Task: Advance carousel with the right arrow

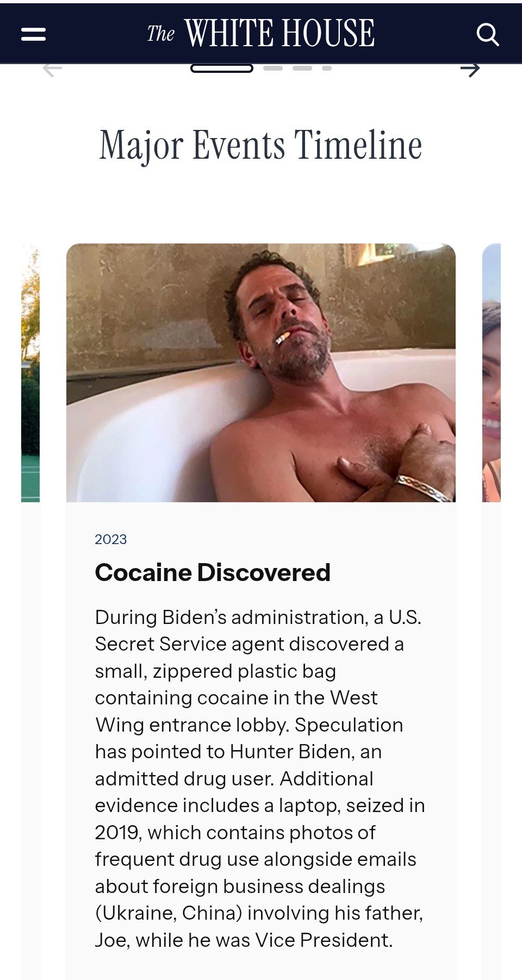Action: tap(470, 69)
